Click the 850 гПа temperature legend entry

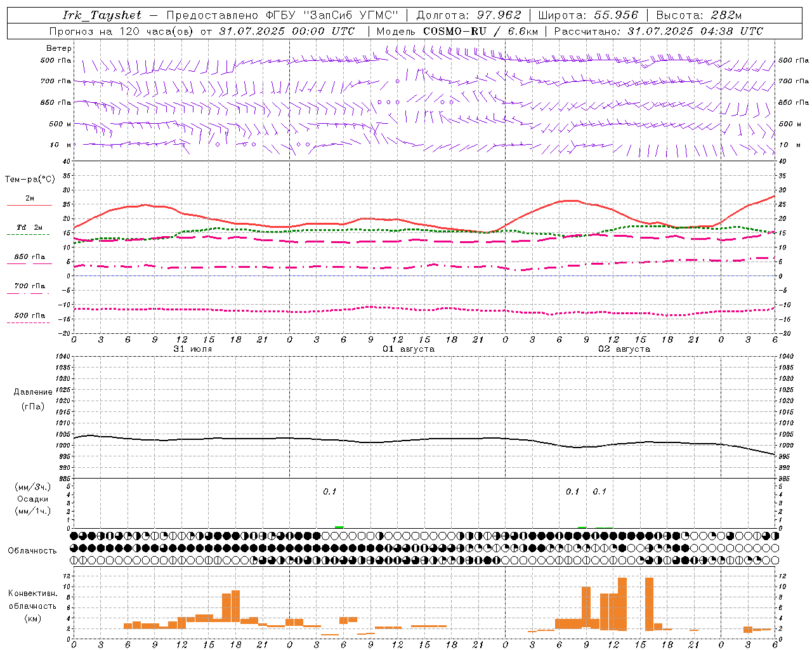click(30, 257)
